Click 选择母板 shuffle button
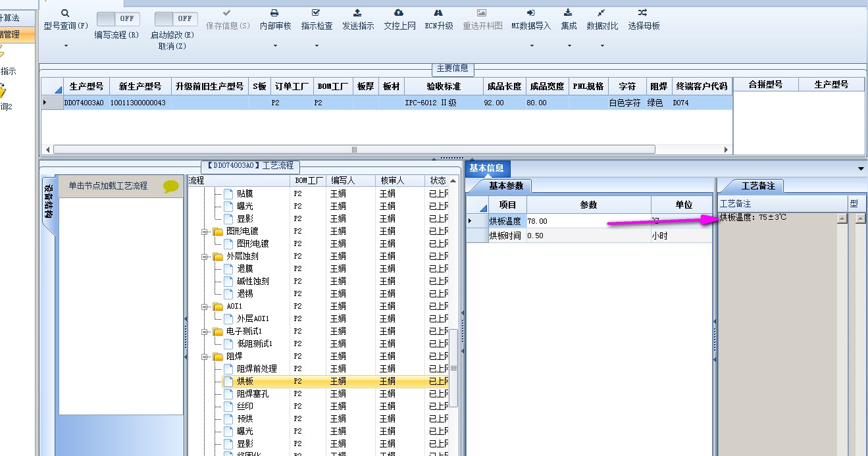This screenshot has height=456, width=868. point(644,20)
